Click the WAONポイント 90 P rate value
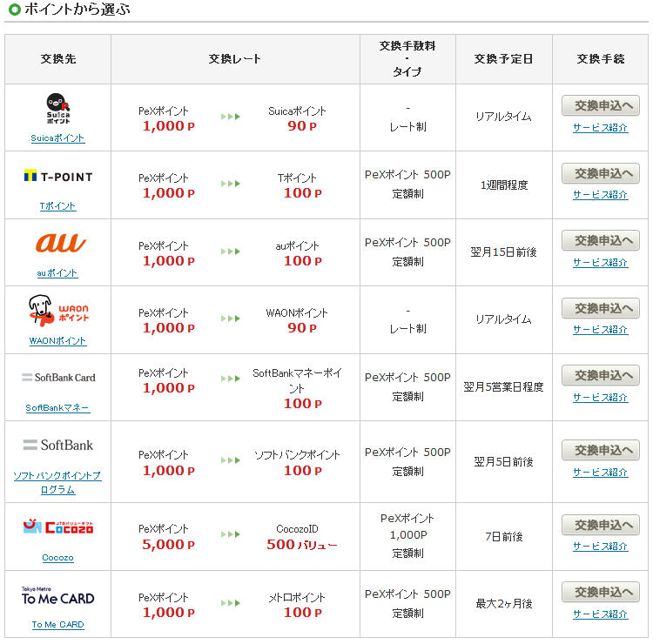Image resolution: width=653 pixels, height=644 pixels. 302,327
